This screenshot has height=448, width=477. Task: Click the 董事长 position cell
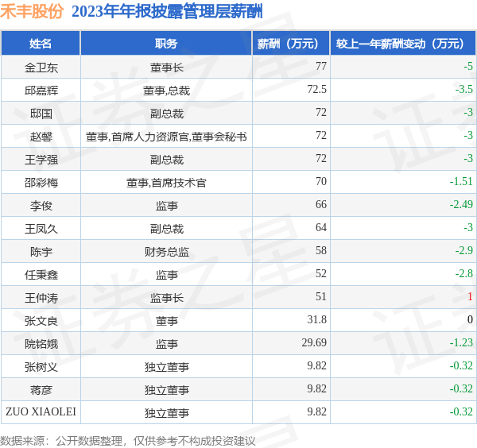167,68
